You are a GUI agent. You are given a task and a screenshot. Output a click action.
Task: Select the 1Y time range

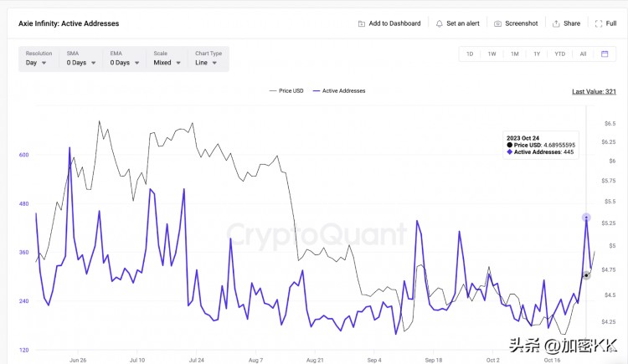coord(537,54)
